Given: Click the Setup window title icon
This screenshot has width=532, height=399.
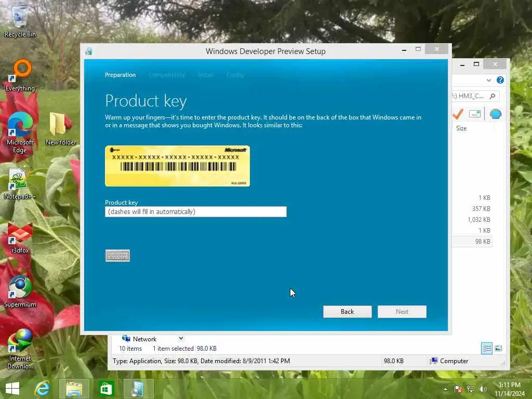Looking at the screenshot, I should (x=89, y=51).
